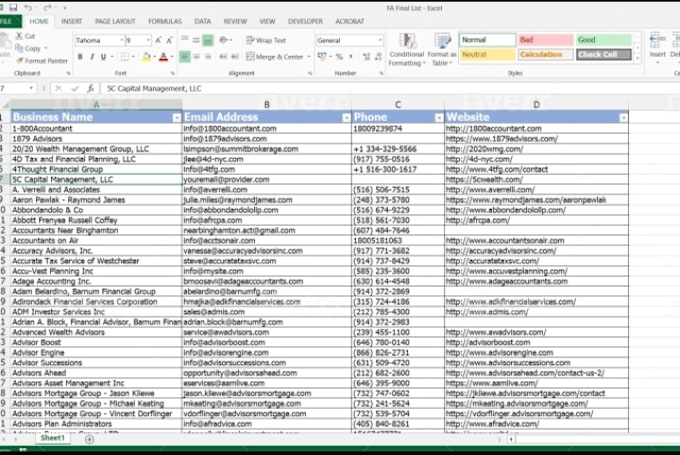Screen dimensions: 680x455
Task: Click the Comma Style icon
Action: coord(351,57)
